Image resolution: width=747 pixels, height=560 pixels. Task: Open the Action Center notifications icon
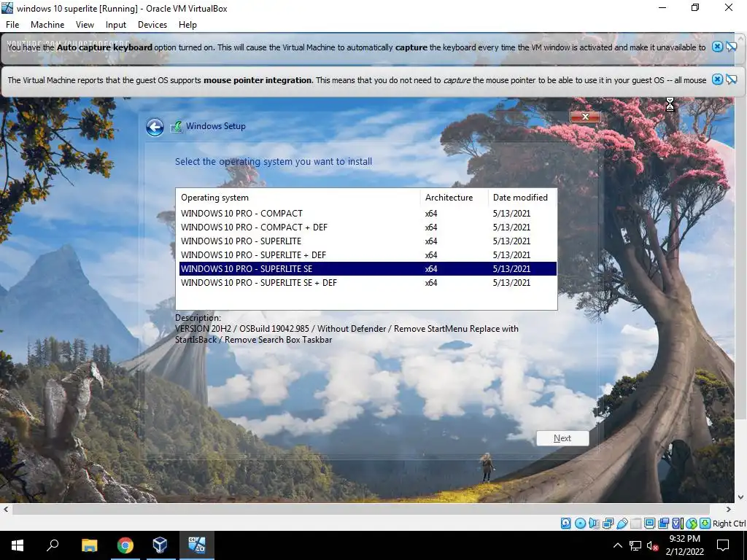[x=723, y=545]
